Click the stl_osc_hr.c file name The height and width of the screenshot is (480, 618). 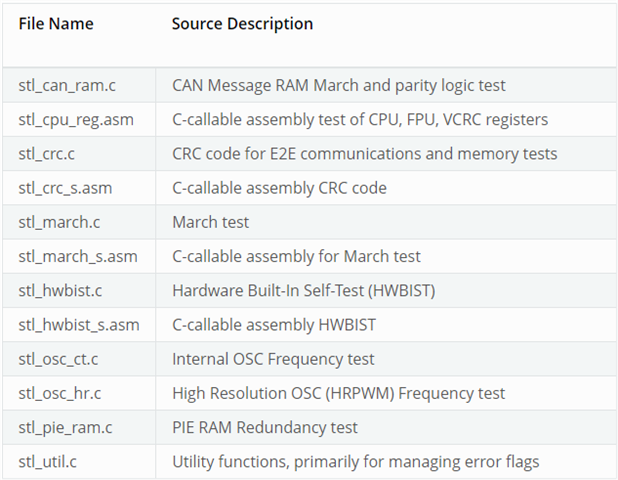click(62, 393)
